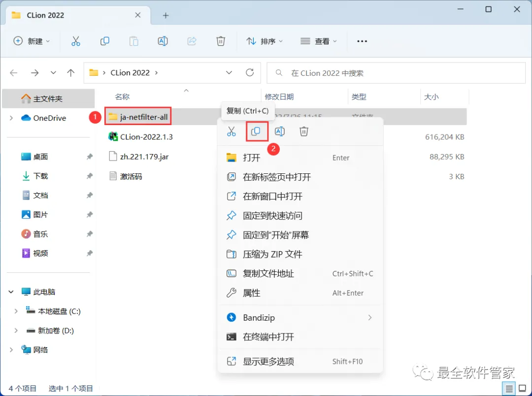The height and width of the screenshot is (396, 532).
Task: Close the CLion 2022 tab
Action: click(x=138, y=15)
